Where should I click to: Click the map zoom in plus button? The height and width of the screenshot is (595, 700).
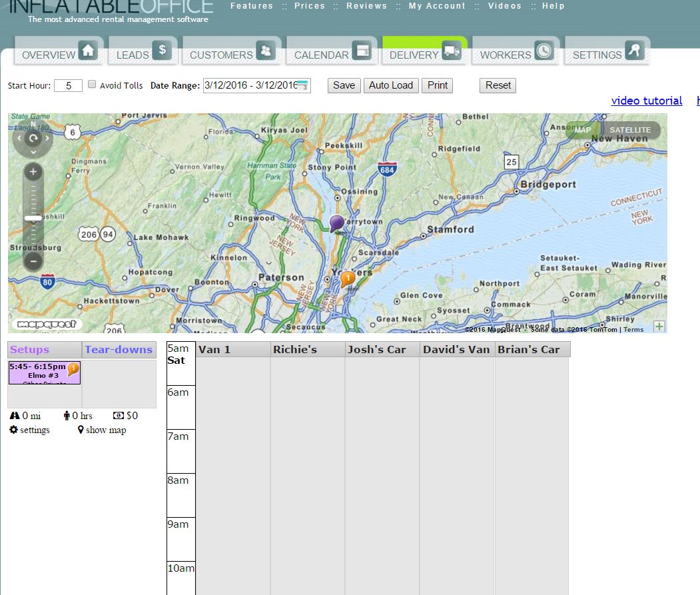33,172
